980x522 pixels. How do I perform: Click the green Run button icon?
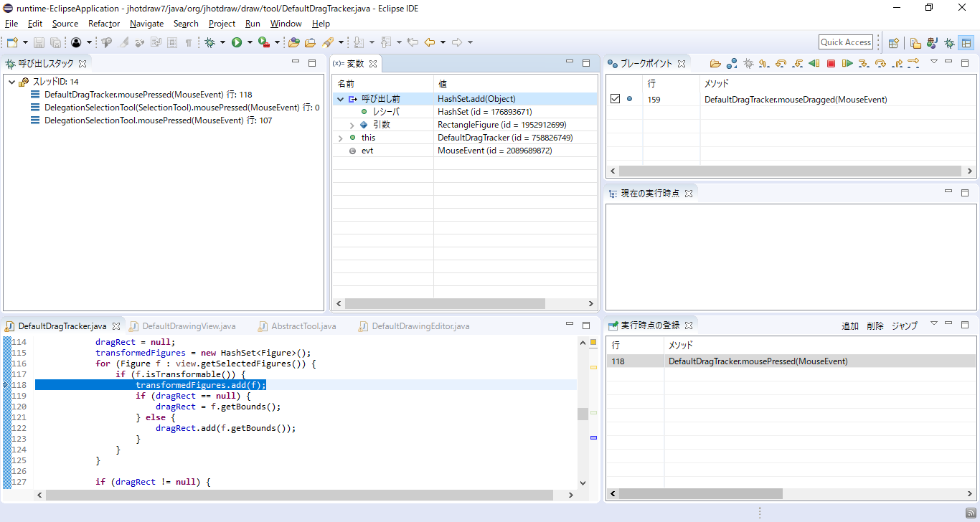[237, 42]
